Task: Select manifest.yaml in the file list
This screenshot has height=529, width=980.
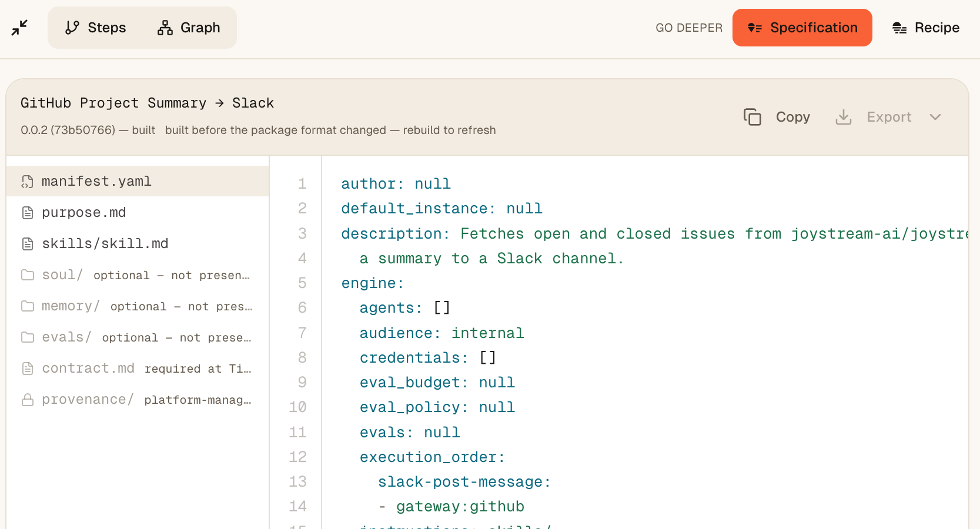Action: tap(138, 181)
